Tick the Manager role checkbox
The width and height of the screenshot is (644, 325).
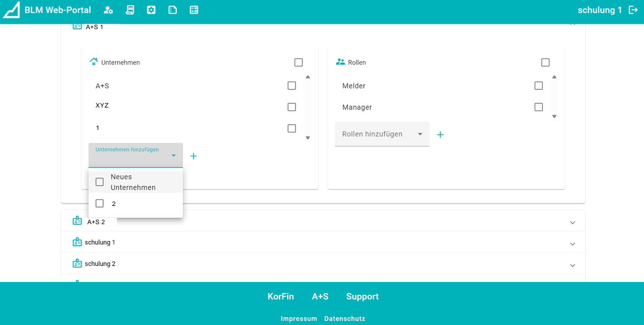tap(538, 107)
